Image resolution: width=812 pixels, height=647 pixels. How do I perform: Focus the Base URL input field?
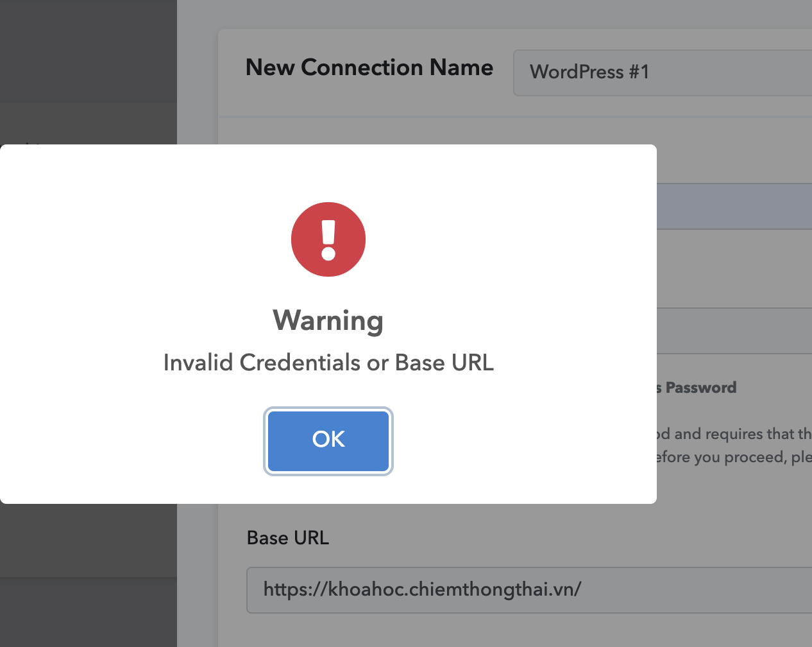(529, 590)
